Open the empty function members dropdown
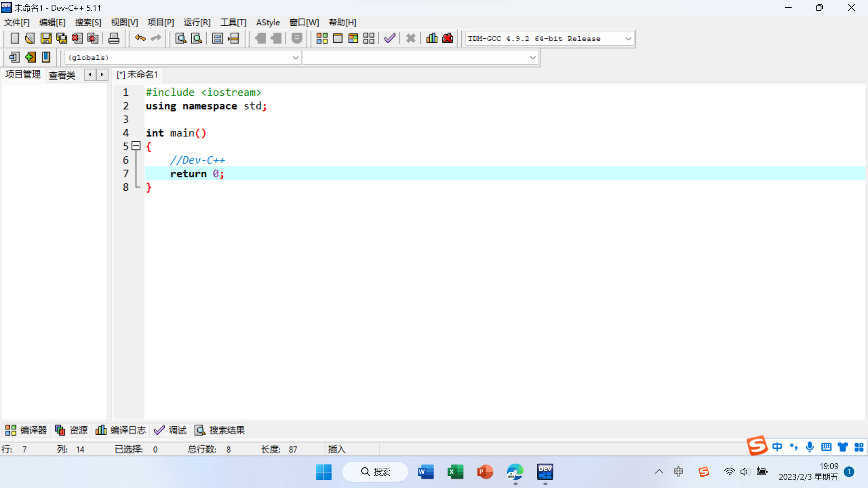The width and height of the screenshot is (868, 488). coord(533,58)
